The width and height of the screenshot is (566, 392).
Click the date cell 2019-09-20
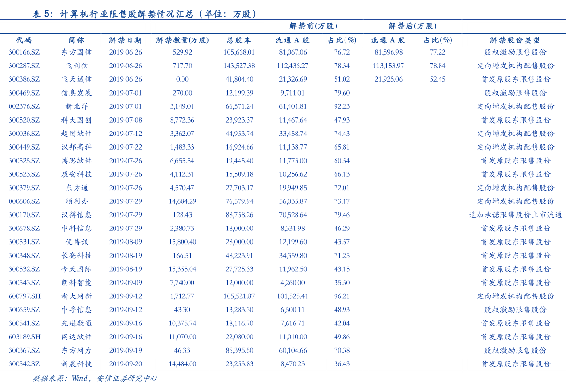pyautogui.click(x=125, y=364)
